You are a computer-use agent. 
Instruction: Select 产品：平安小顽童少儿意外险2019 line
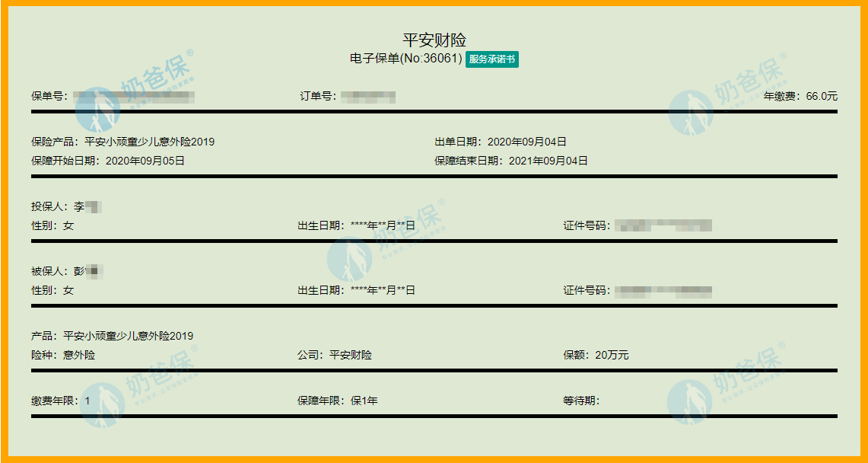click(x=113, y=336)
